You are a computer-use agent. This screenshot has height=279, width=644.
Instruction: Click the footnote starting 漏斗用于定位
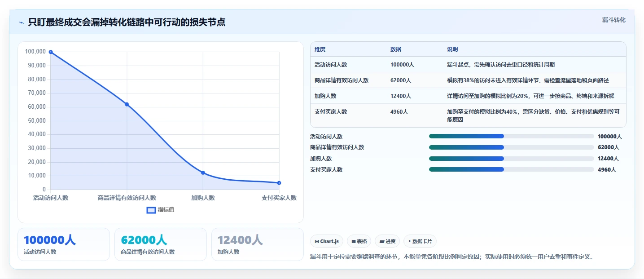452,257
